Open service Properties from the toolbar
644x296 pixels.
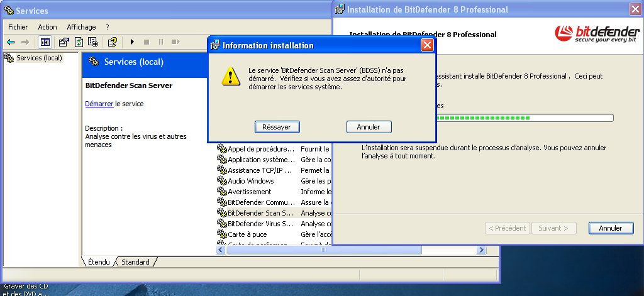64,42
